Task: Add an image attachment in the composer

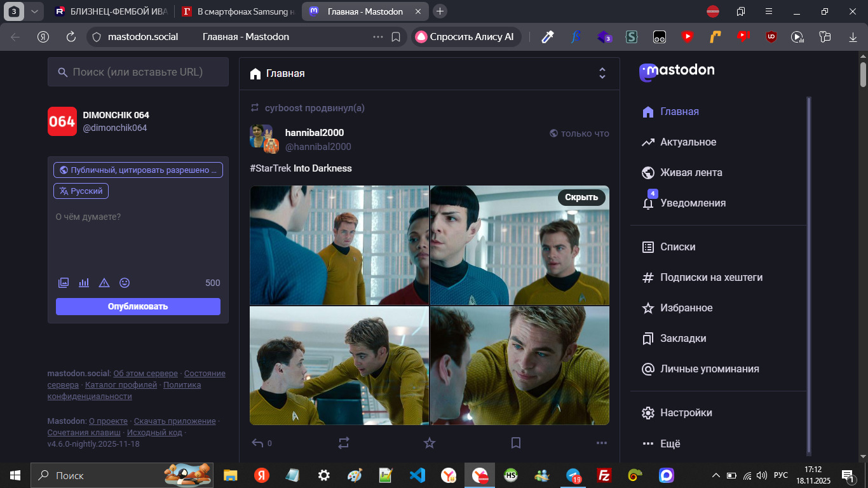Action: (64, 283)
